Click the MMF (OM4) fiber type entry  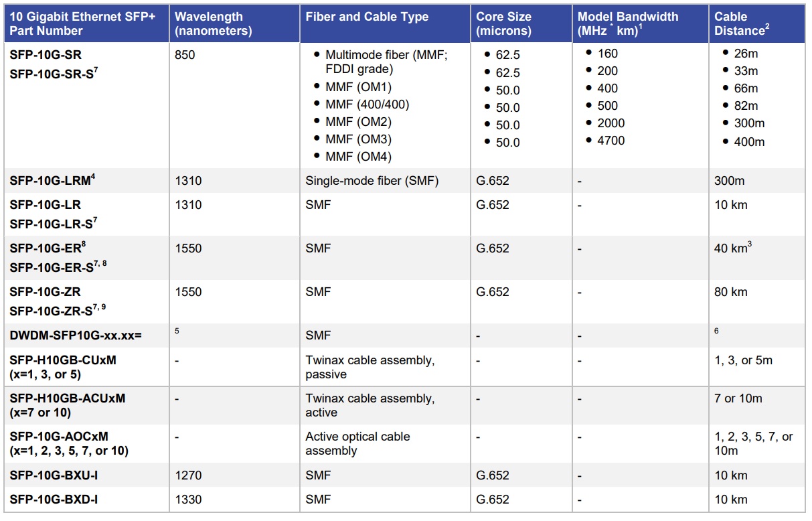pyautogui.click(x=358, y=157)
